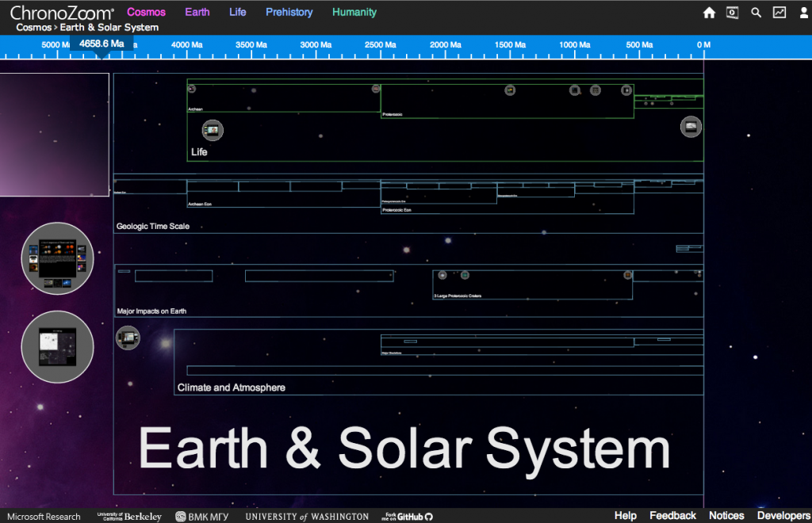This screenshot has height=523, width=812.
Task: Select the Archean box in the Life timeline
Action: tap(284, 98)
